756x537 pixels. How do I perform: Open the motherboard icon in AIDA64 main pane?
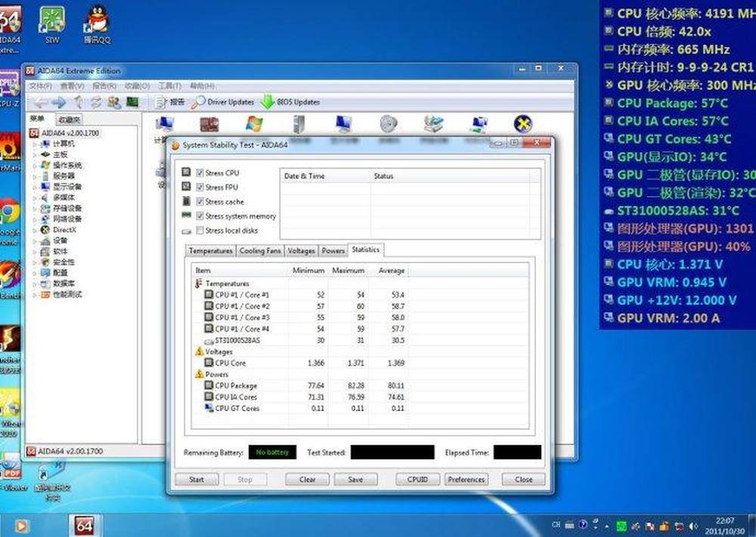(209, 125)
